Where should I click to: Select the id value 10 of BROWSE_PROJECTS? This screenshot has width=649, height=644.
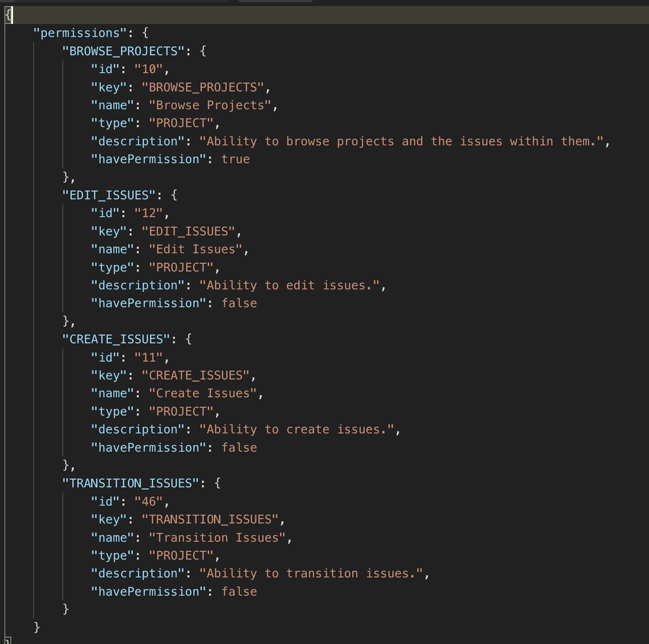(x=148, y=69)
